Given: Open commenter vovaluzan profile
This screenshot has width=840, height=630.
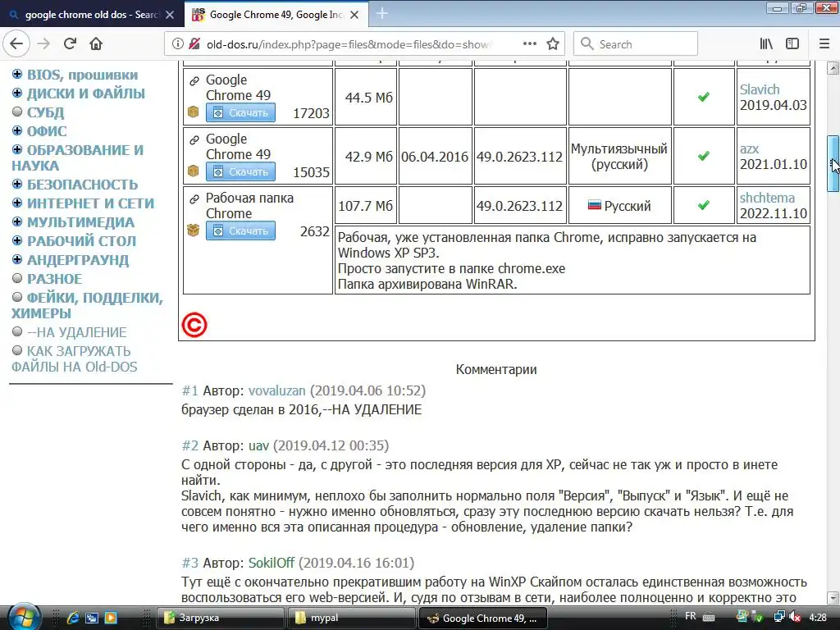Looking at the screenshot, I should tap(277, 390).
